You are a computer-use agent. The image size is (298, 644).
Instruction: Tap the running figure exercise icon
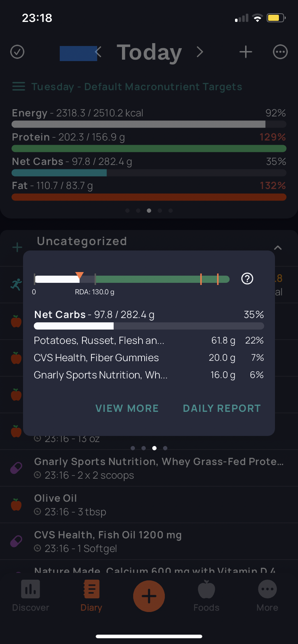click(x=16, y=284)
